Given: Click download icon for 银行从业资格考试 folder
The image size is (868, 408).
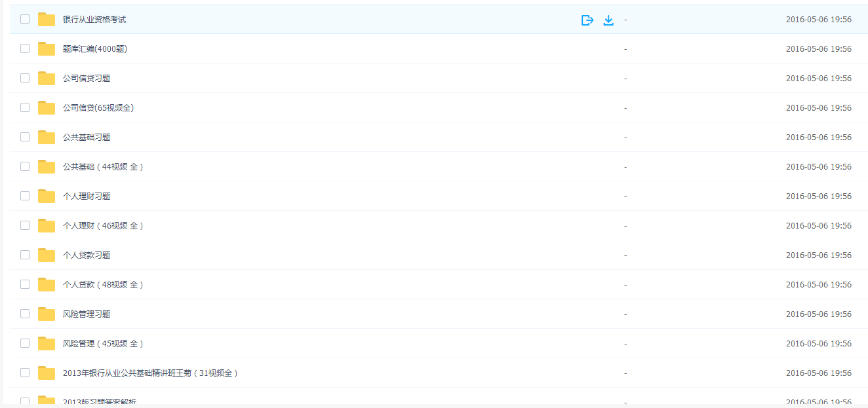Looking at the screenshot, I should [608, 20].
